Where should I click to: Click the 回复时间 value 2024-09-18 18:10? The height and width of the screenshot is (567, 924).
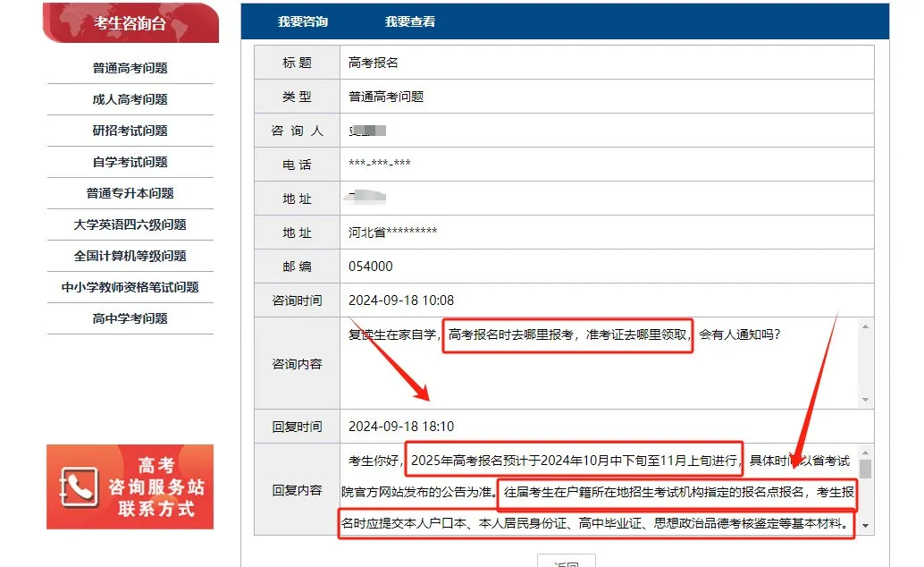401,427
